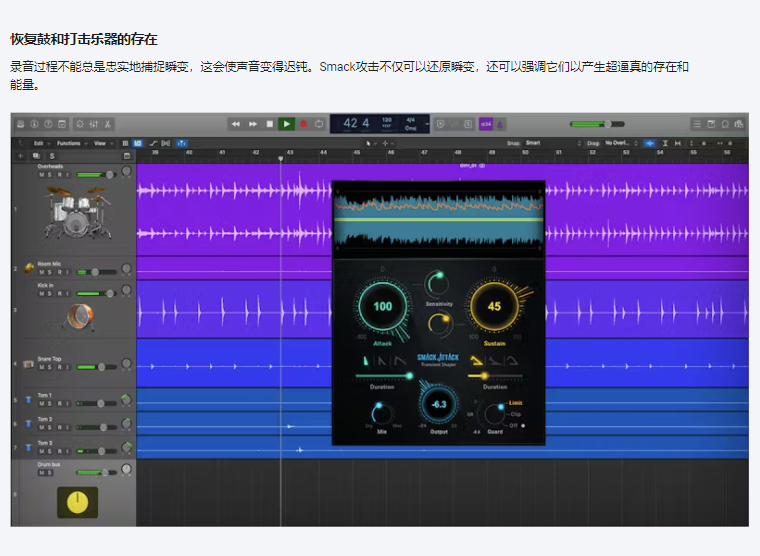Viewport: 760px width, 556px height.
Task: Toggle the Solo S icon in control bar
Action: (x=468, y=124)
